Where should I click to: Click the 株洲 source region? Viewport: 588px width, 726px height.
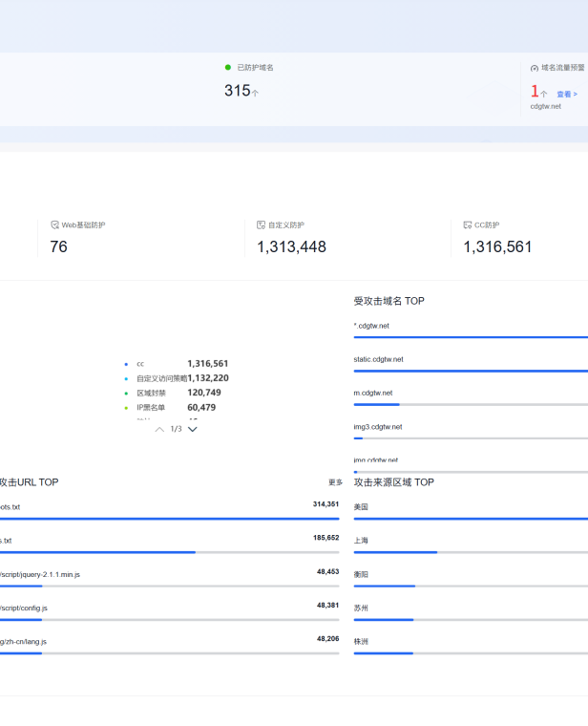point(361,642)
